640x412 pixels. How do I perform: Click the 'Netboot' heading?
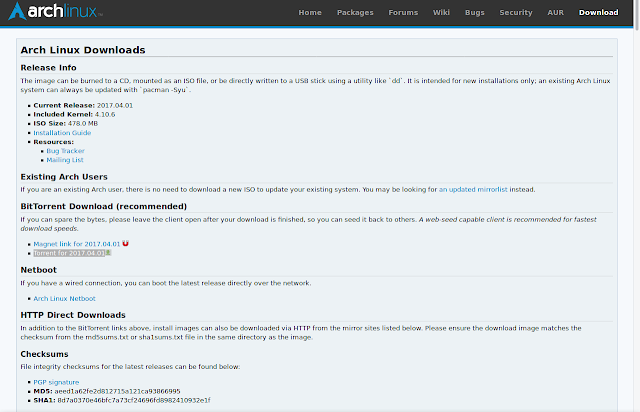pyautogui.click(x=38, y=270)
